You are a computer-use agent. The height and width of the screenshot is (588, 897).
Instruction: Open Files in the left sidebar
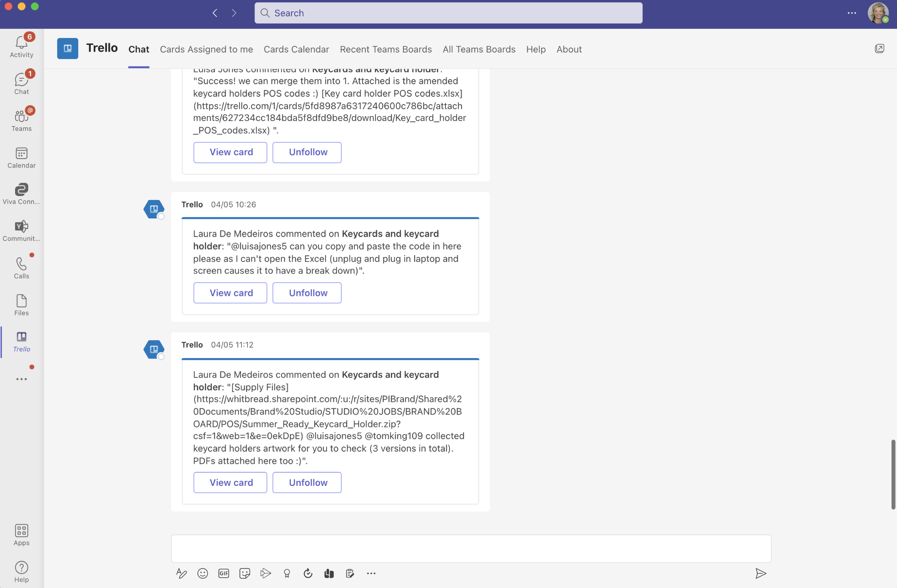pyautogui.click(x=22, y=305)
